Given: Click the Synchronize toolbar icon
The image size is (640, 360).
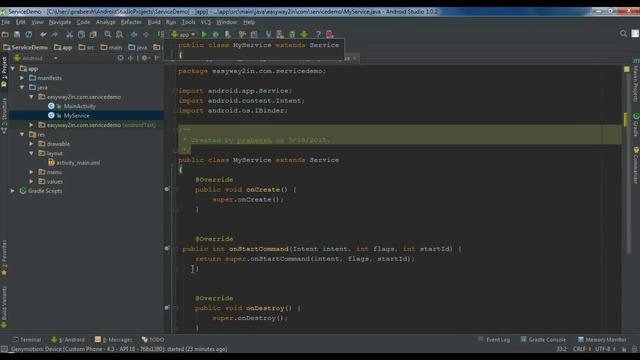Looking at the screenshot, I should tap(29, 34).
